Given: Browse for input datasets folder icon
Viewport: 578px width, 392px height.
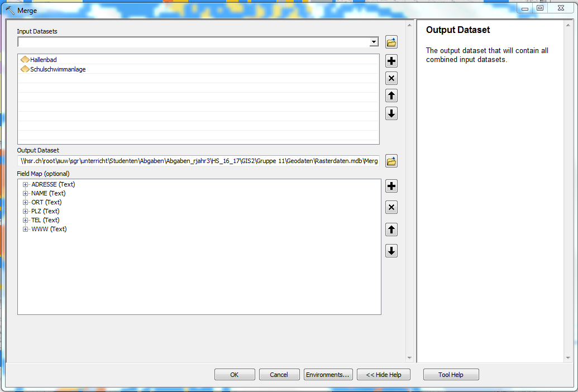Looking at the screenshot, I should coord(391,42).
